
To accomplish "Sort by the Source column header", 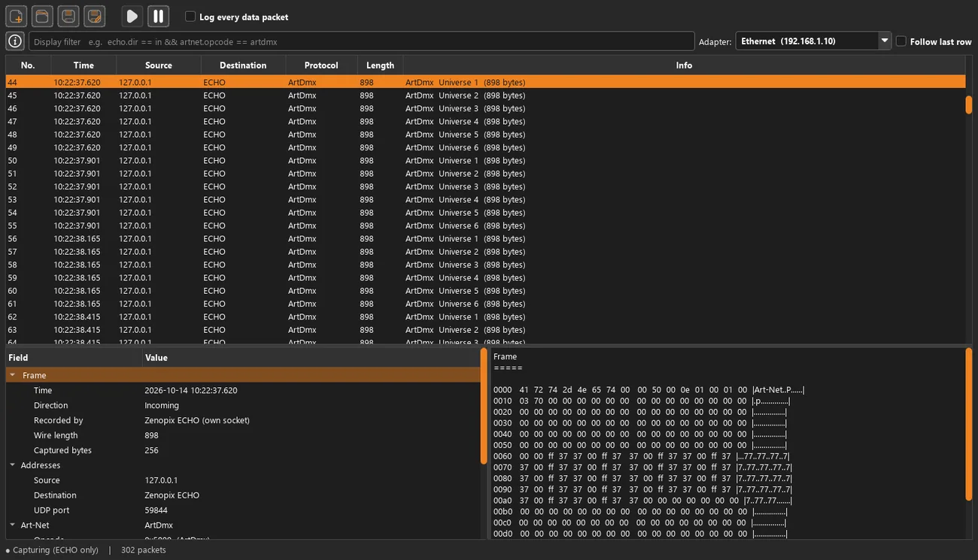I will (159, 65).
